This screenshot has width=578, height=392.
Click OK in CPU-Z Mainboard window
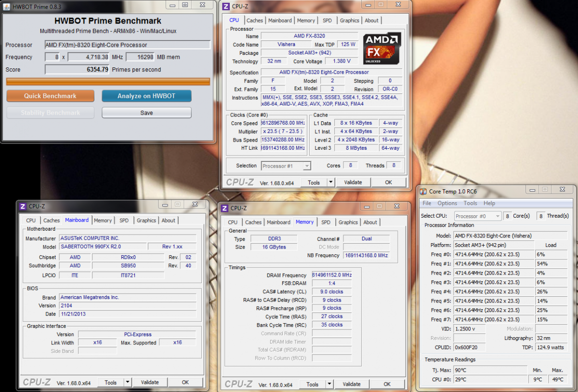point(185,382)
